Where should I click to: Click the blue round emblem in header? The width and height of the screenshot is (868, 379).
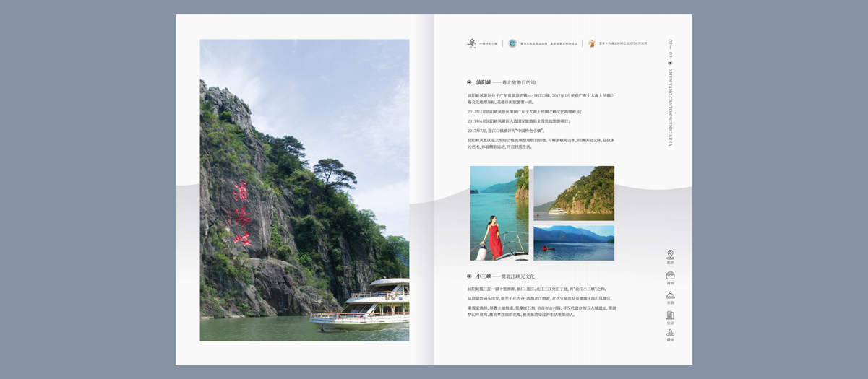pyautogui.click(x=512, y=43)
